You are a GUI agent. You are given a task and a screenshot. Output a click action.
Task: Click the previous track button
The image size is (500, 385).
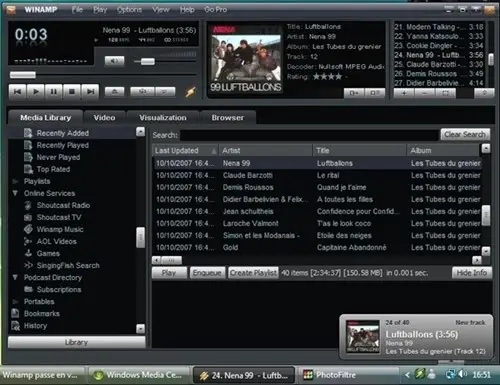point(17,91)
